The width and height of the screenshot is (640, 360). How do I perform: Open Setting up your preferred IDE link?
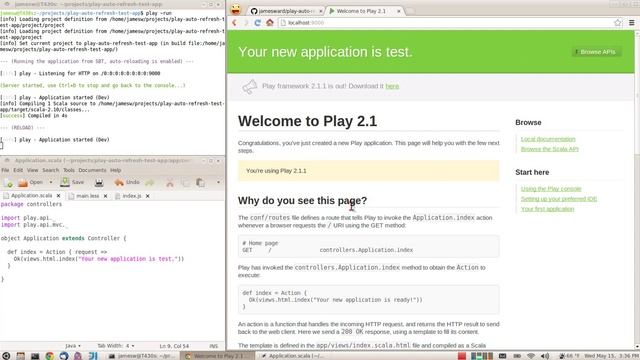click(559, 199)
